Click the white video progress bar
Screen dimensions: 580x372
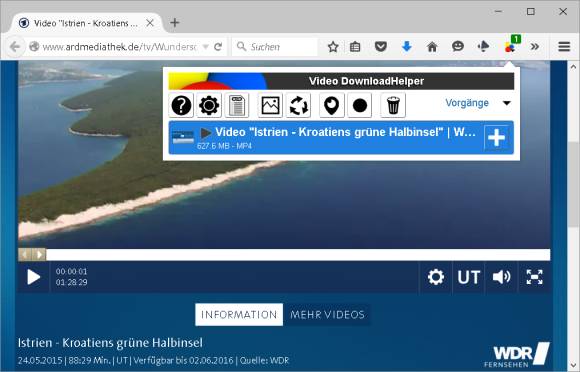coord(298,254)
